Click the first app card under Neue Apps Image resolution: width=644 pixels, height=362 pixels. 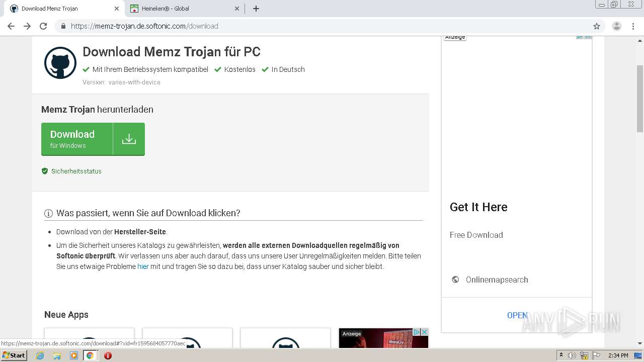89,338
